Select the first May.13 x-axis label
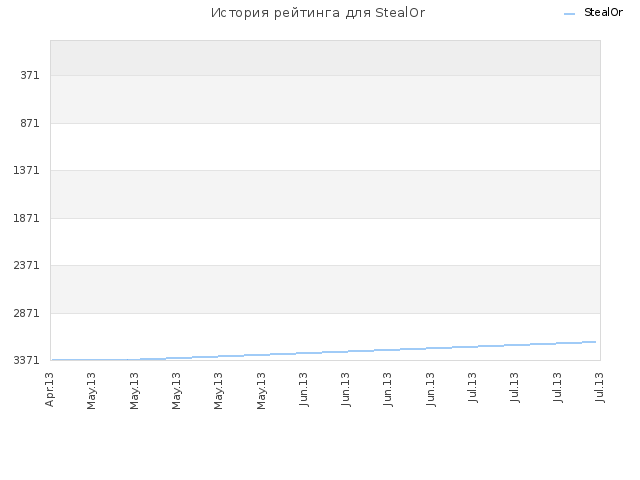Screen dimensions: 640x480 point(91,391)
